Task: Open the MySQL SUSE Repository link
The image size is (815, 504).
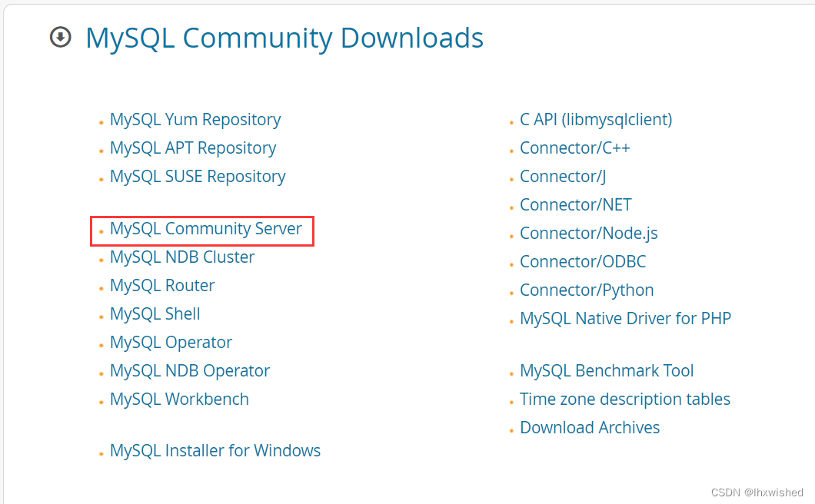Action: point(198,177)
